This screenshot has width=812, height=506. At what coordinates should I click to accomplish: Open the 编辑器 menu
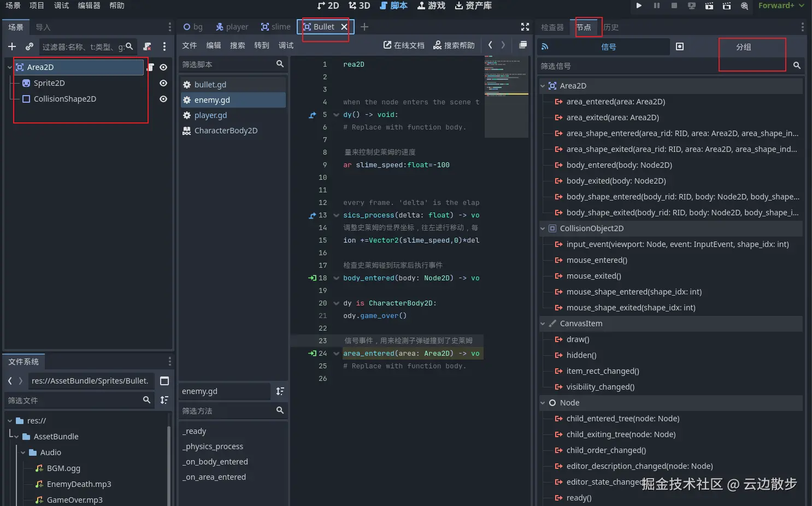(89, 5)
